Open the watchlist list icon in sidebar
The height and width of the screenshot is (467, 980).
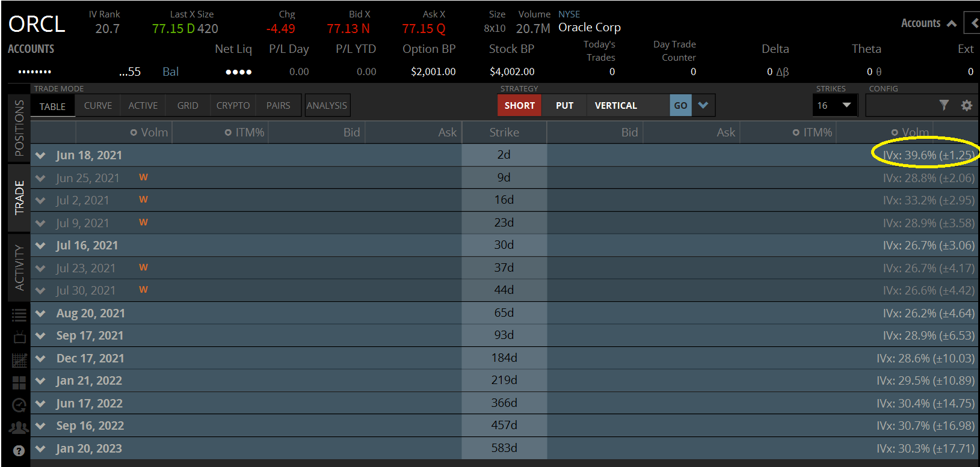coord(19,314)
